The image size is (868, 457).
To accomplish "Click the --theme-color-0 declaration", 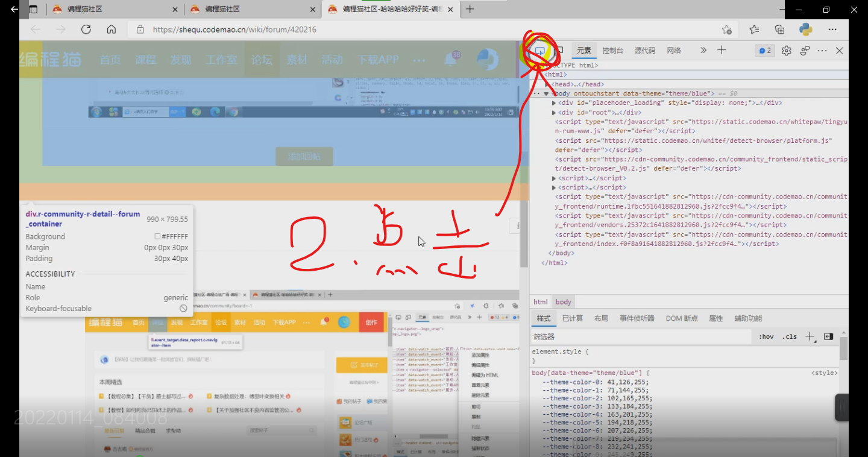I will click(597, 382).
